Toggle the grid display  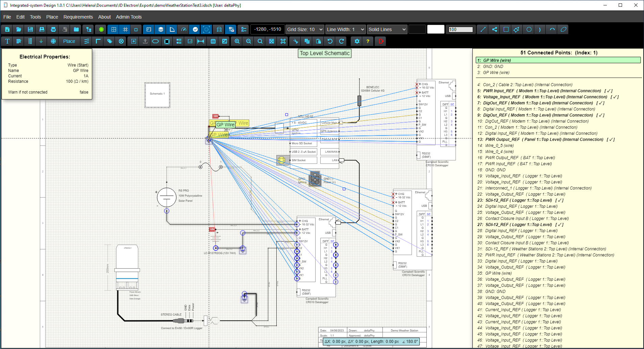[x=114, y=29]
